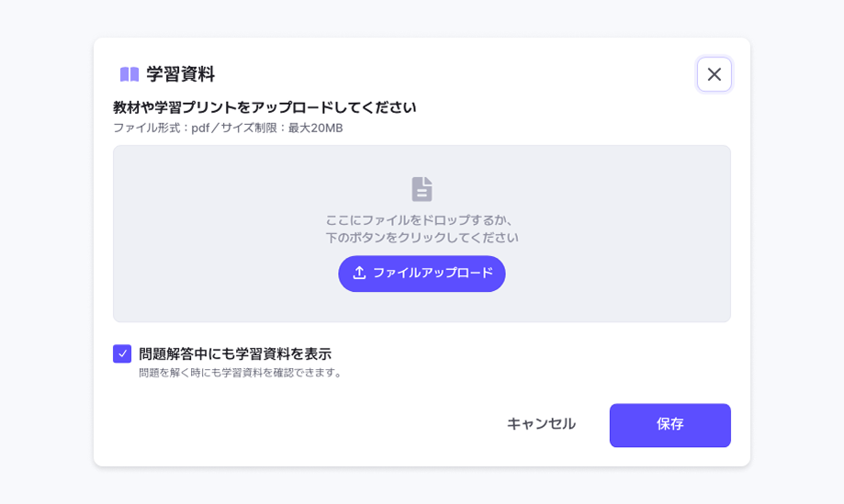Click the white checkmark inside the purple checkbox
The width and height of the screenshot is (844, 504).
[122, 354]
